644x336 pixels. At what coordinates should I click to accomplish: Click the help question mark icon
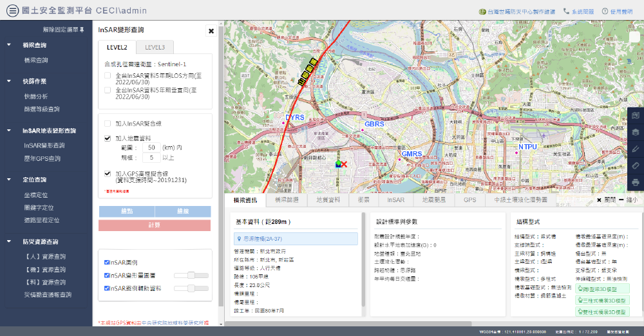tap(605, 12)
